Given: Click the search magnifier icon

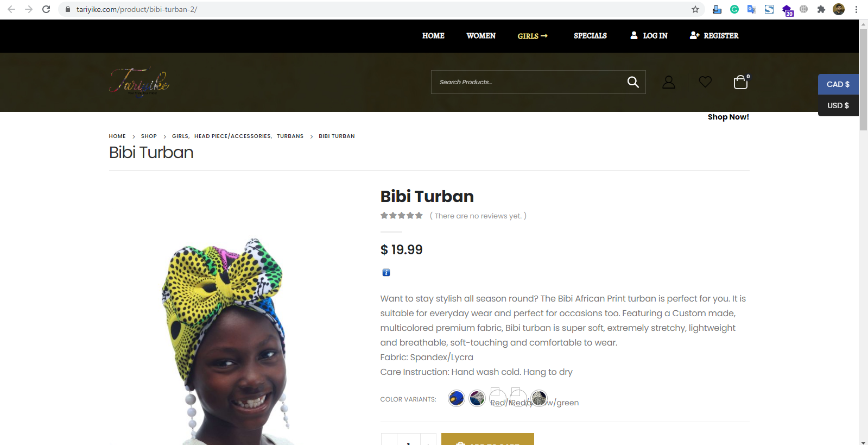Looking at the screenshot, I should (633, 82).
